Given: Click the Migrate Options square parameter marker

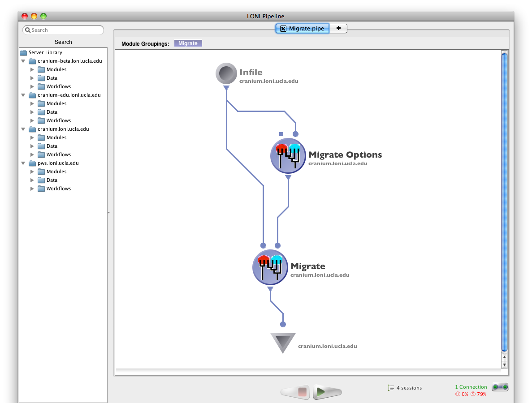Looking at the screenshot, I should [x=281, y=134].
